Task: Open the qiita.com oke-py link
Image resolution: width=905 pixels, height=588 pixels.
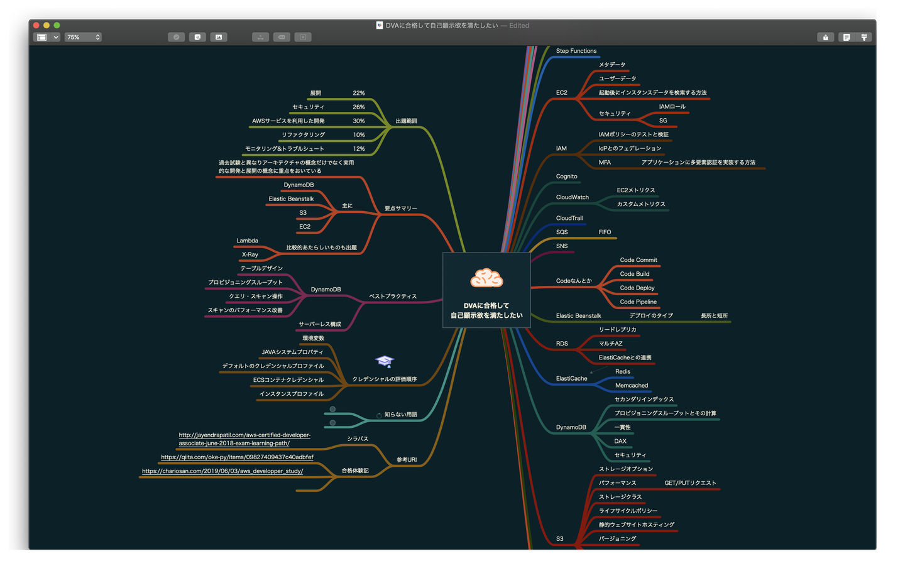Action: click(x=237, y=457)
